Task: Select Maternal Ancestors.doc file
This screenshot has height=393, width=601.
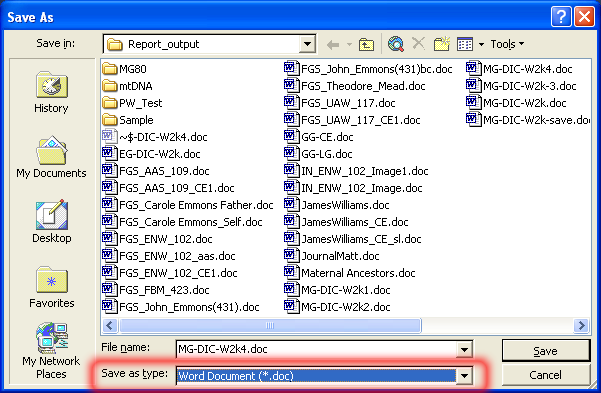Action: [x=350, y=273]
